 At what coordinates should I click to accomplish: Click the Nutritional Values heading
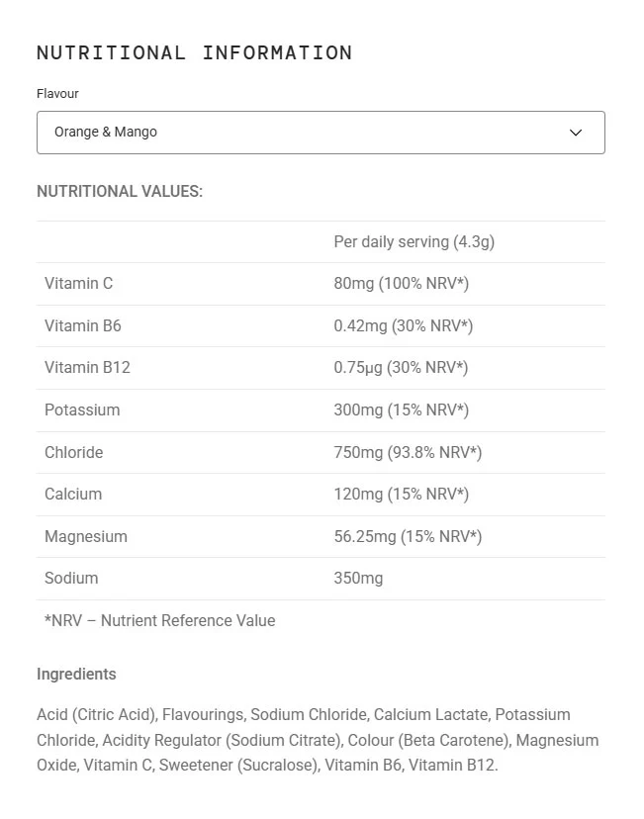(120, 191)
